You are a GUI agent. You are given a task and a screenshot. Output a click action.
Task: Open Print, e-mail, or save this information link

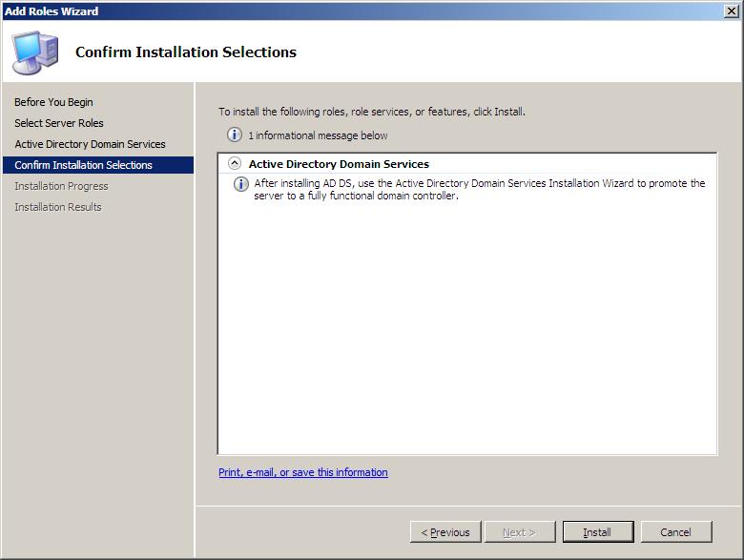coord(303,472)
